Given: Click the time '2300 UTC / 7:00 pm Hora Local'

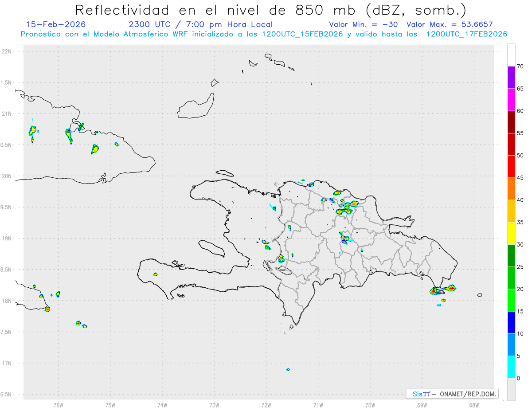Looking at the screenshot, I should pos(201,24).
